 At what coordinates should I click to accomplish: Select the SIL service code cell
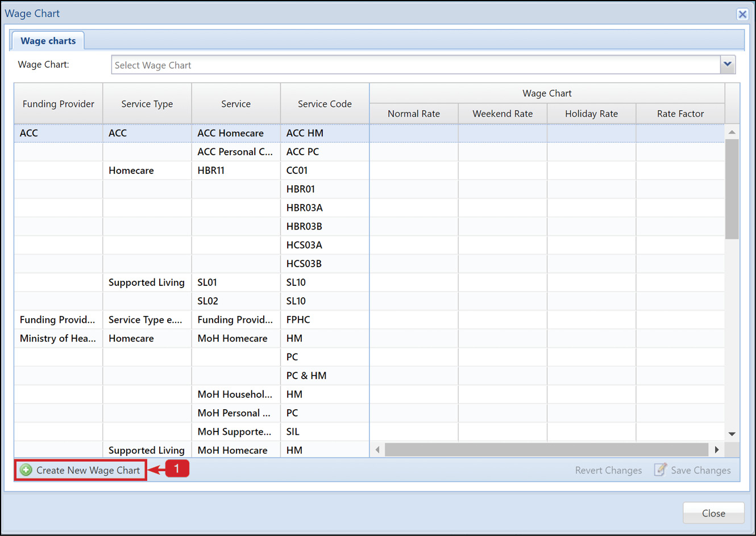coord(325,431)
